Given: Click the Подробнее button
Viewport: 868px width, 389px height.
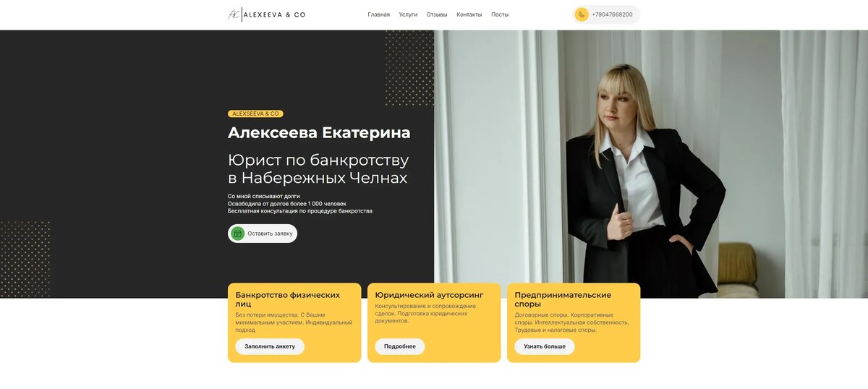Looking at the screenshot, I should pyautogui.click(x=400, y=346).
